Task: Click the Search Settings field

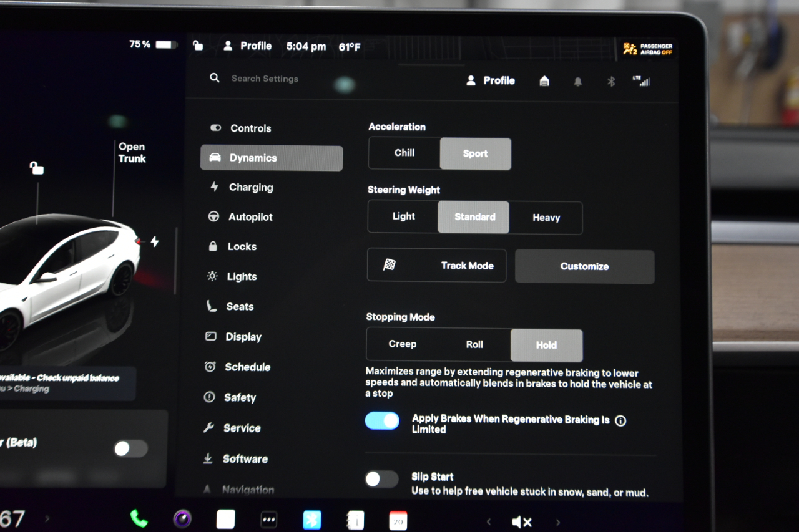Action: pyautogui.click(x=265, y=79)
